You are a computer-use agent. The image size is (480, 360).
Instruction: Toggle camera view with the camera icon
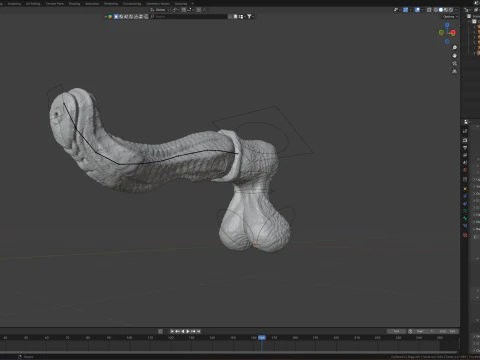click(x=454, y=63)
